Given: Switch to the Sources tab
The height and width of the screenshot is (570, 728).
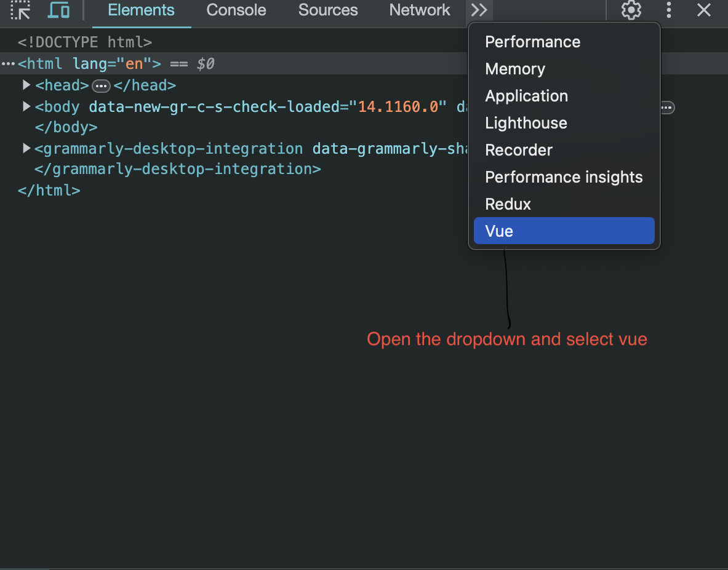Looking at the screenshot, I should coord(328,10).
